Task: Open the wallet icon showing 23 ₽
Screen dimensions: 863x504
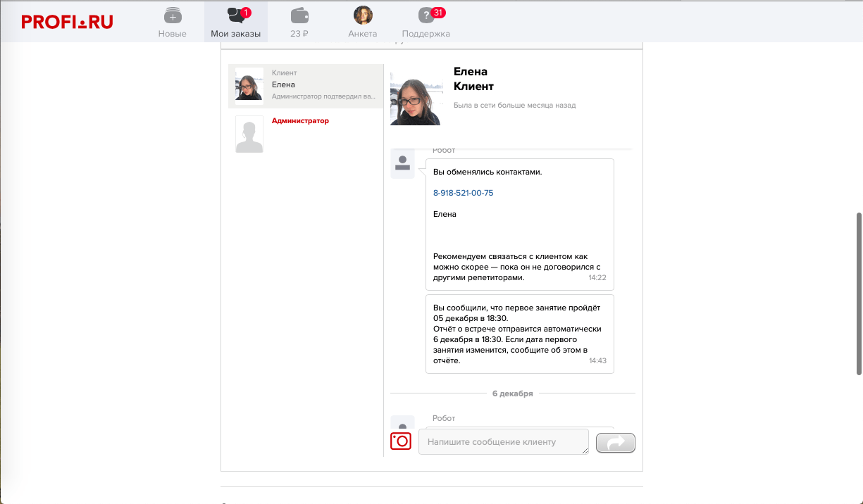Action: pos(299,15)
